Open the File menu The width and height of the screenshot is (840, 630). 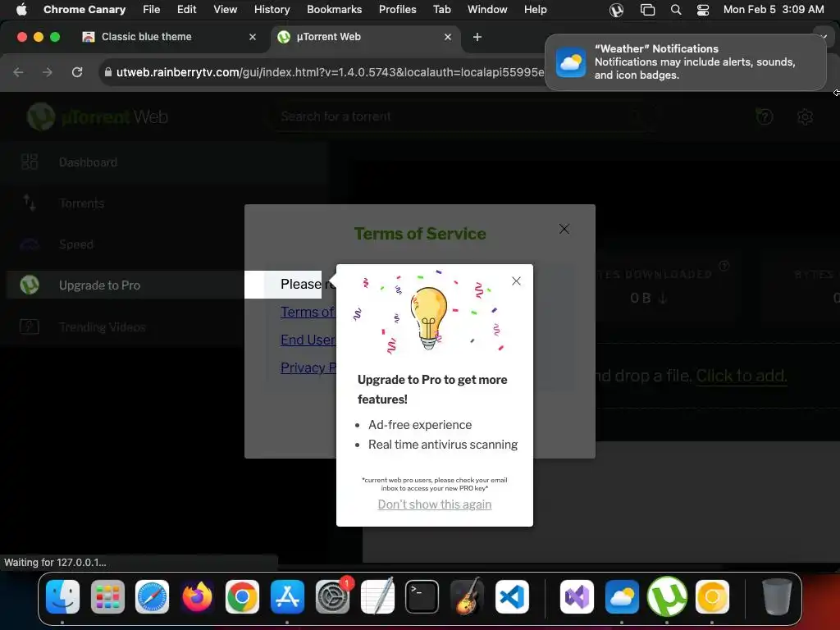pos(151,9)
